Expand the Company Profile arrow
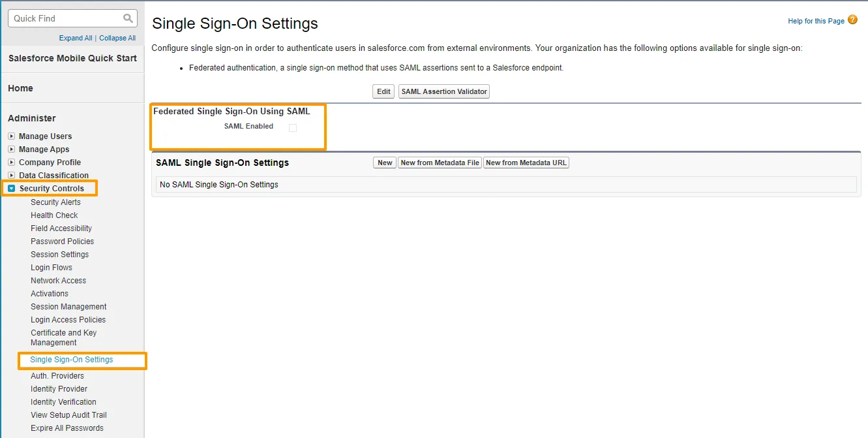The image size is (868, 438). click(x=11, y=163)
